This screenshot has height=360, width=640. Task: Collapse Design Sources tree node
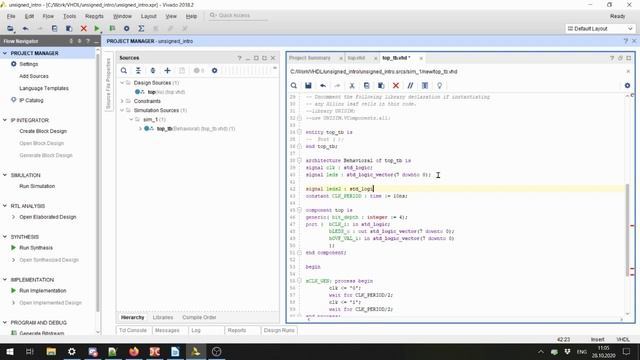[122, 83]
